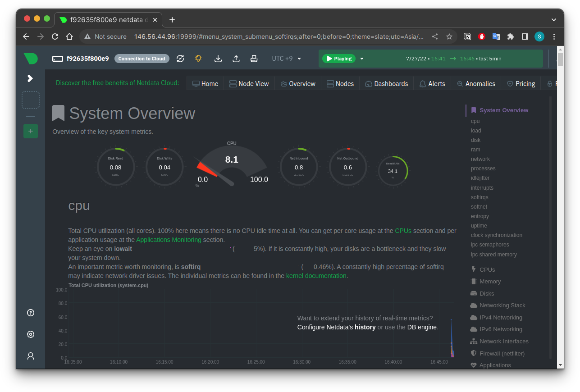Open the UTC +9 timezone dropdown
The height and width of the screenshot is (392, 580).
(287, 59)
